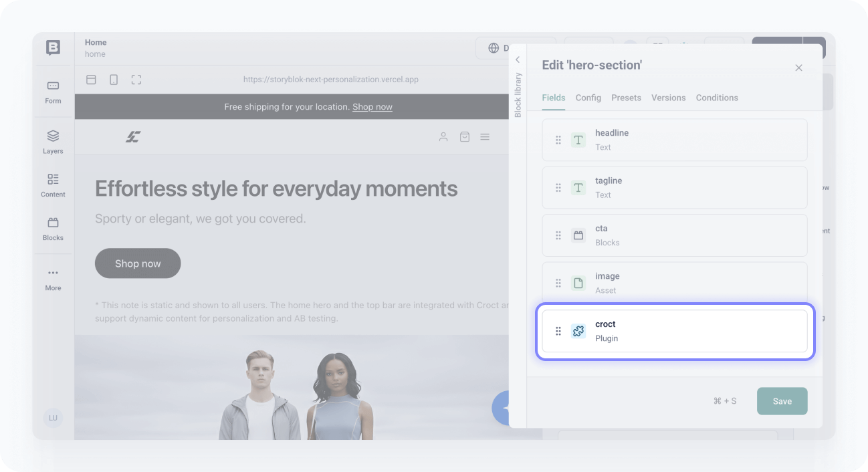The width and height of the screenshot is (868, 472).
Task: Switch to the Config tab
Action: click(588, 98)
